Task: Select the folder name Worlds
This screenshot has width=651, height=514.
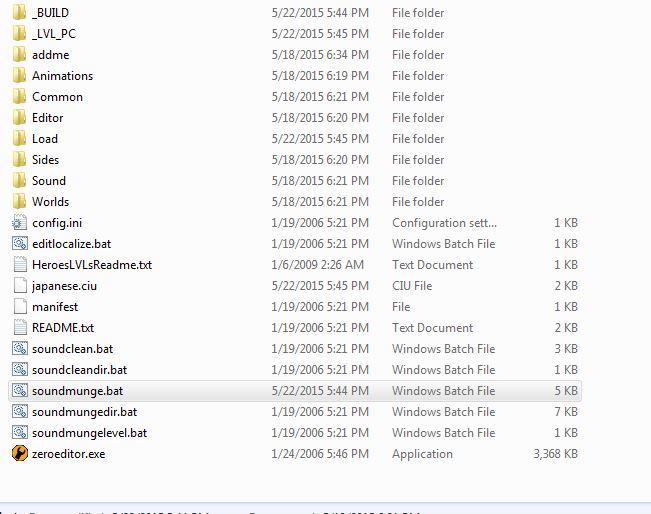Action: point(51,202)
